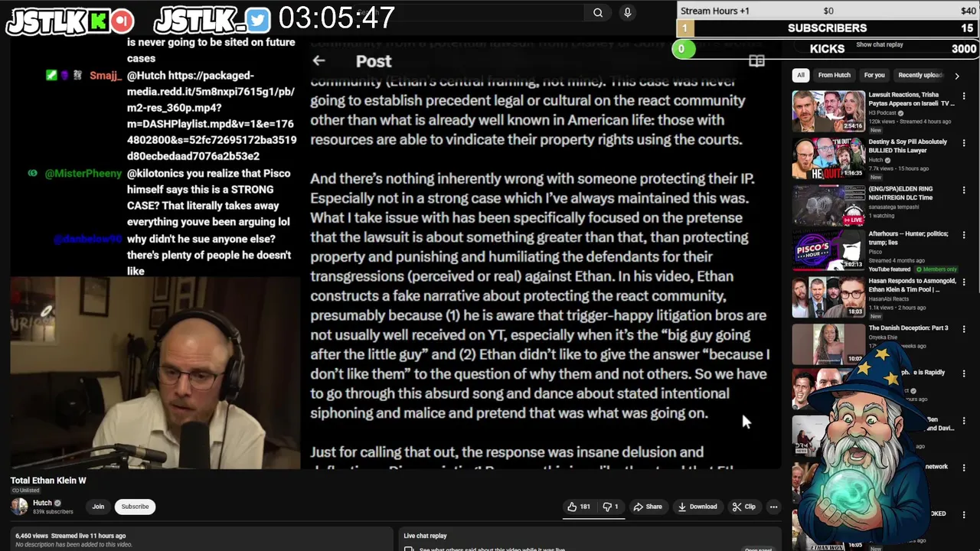Click the 03:05:47 stream timer
980x551 pixels.
[336, 18]
